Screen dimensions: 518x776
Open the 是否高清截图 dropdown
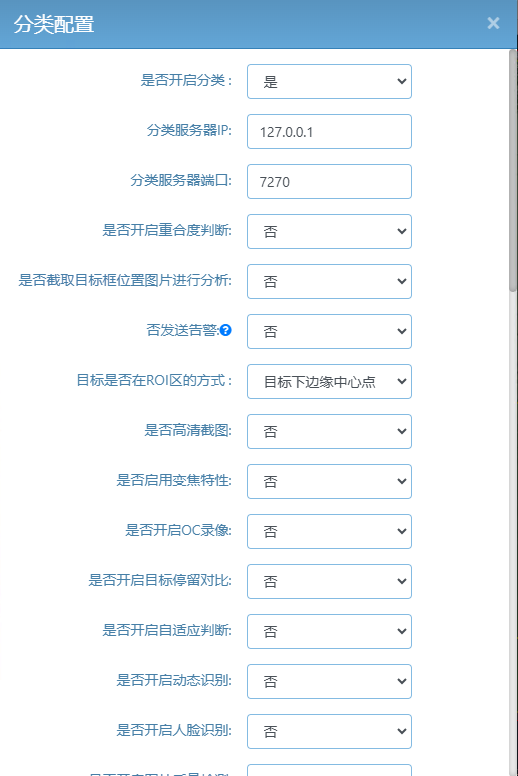coord(330,432)
